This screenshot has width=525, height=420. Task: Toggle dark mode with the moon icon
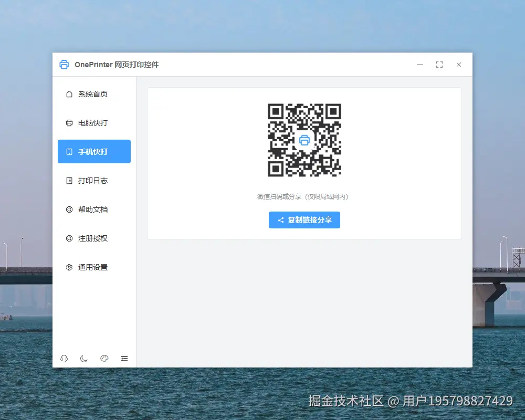pyautogui.click(x=84, y=359)
